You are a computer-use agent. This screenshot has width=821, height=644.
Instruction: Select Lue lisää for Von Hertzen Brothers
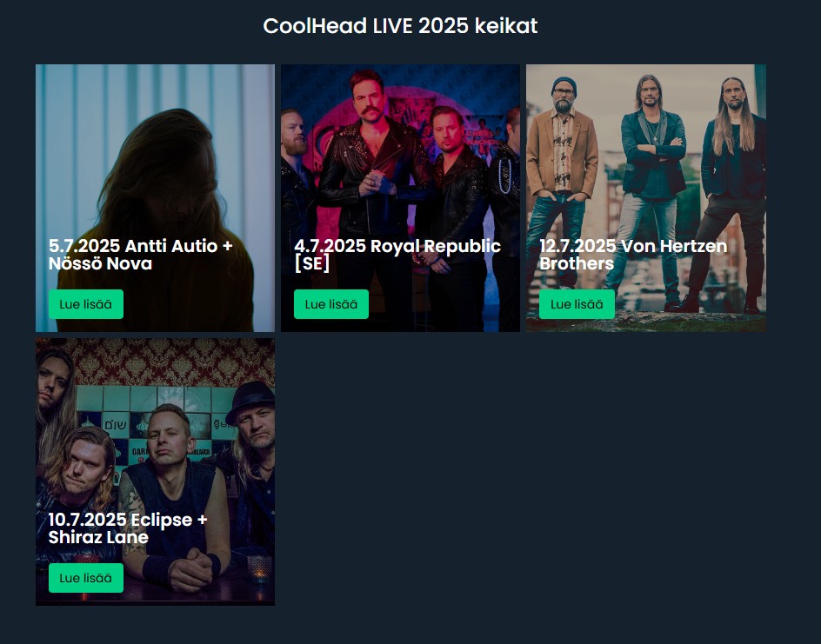[577, 304]
